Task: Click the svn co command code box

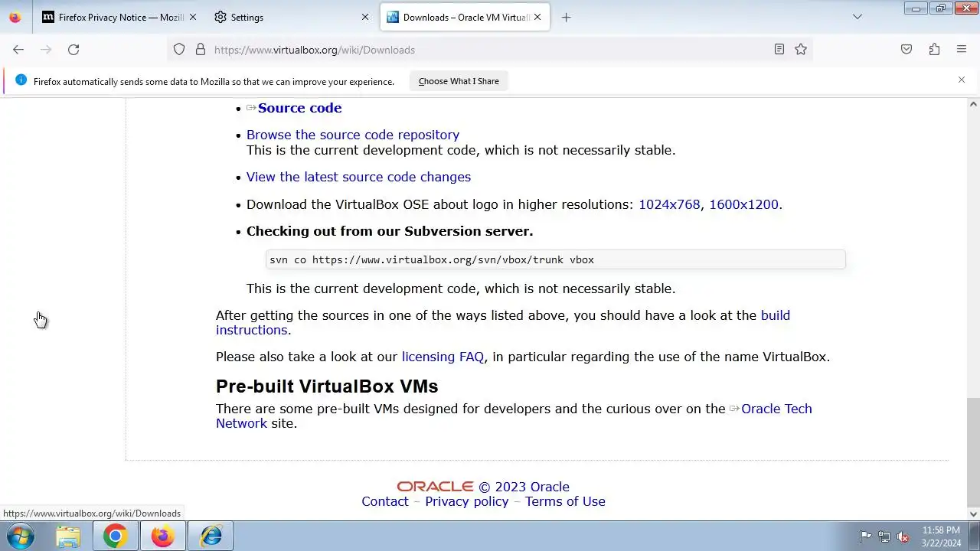Action: click(x=555, y=259)
